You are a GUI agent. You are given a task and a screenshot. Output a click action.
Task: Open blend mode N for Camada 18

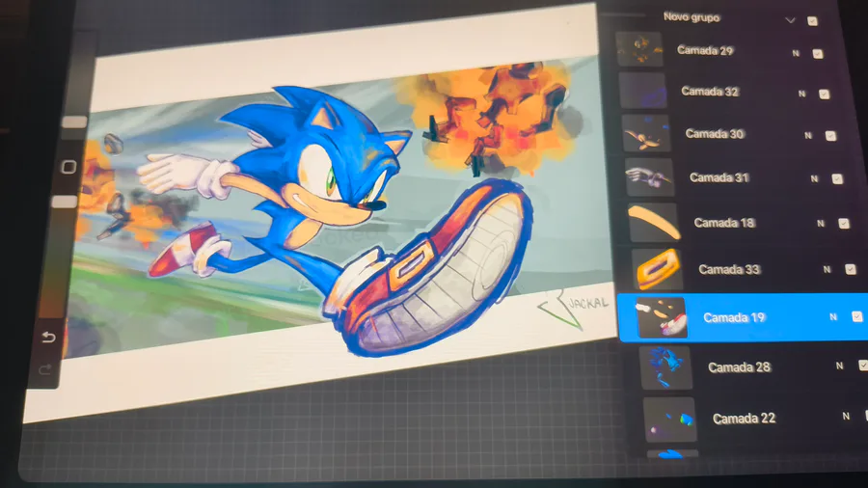821,224
